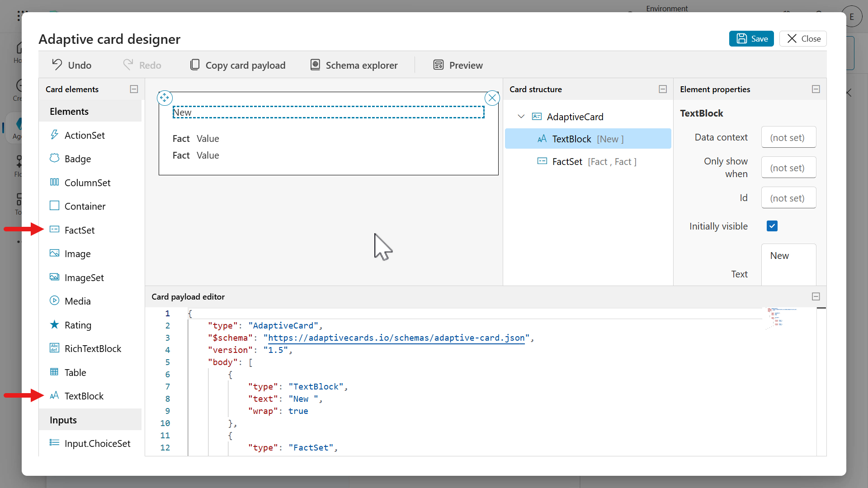
Task: Minimize the Element properties panel
Action: click(x=816, y=89)
